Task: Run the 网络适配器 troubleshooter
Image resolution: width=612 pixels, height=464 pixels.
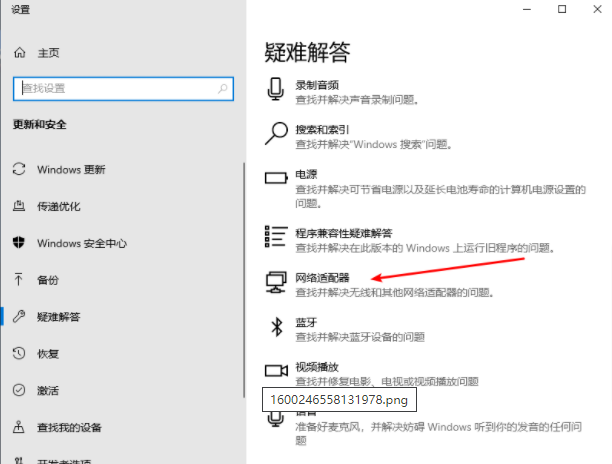Action: tap(322, 276)
